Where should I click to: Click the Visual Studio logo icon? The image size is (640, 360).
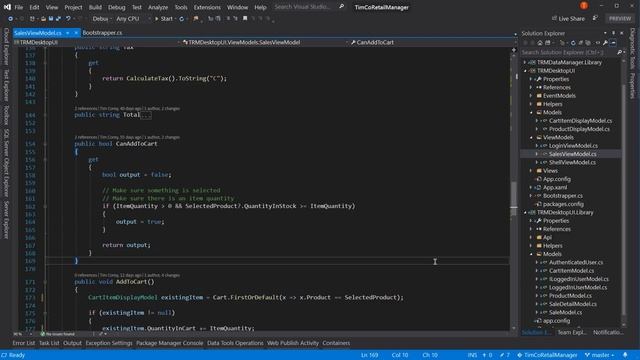(7, 7)
